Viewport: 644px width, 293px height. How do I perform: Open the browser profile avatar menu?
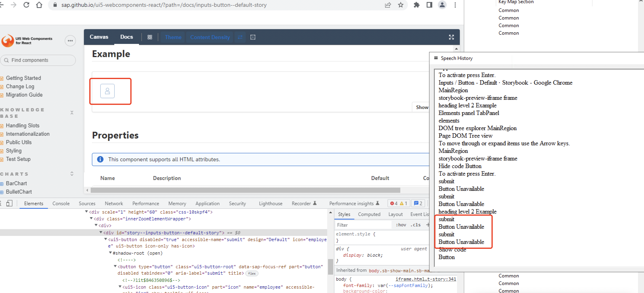(442, 5)
